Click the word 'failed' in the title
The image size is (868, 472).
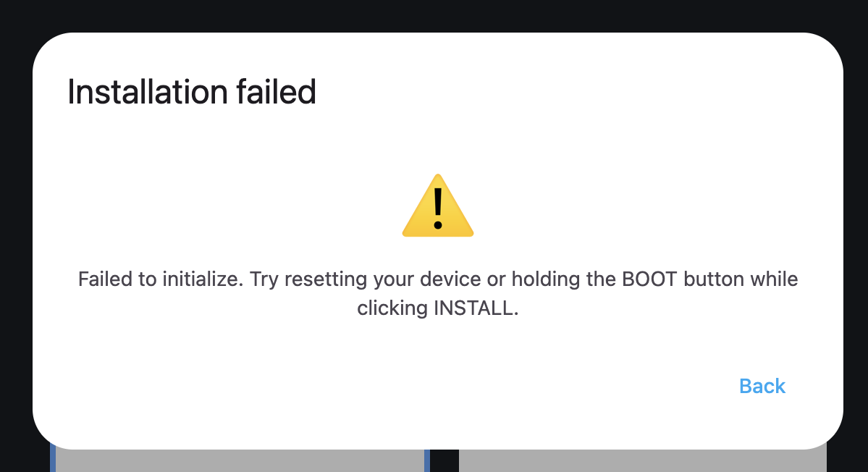coord(277,92)
